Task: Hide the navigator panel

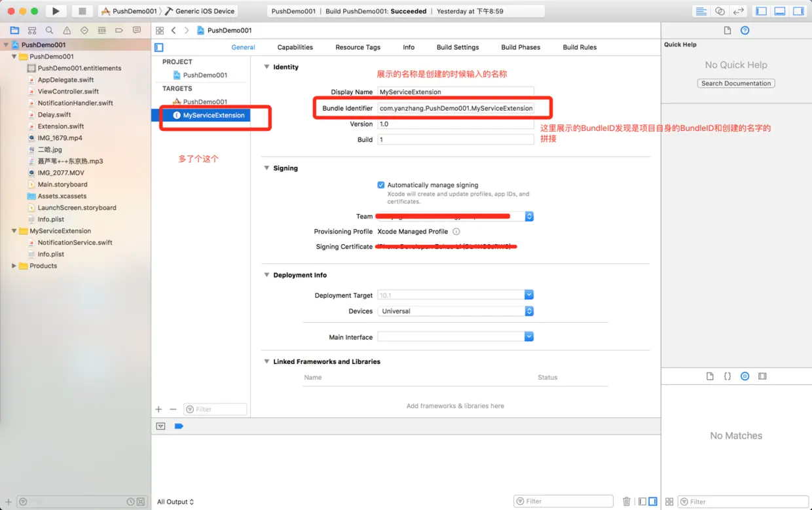Action: tap(761, 11)
